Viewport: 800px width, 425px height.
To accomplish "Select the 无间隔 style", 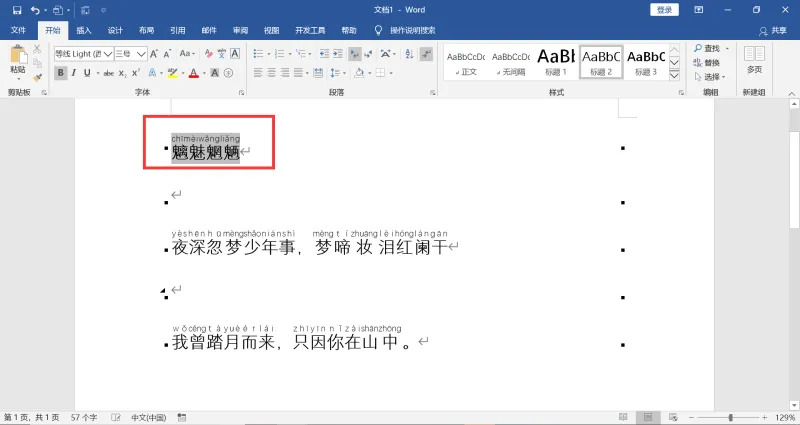I will click(511, 62).
